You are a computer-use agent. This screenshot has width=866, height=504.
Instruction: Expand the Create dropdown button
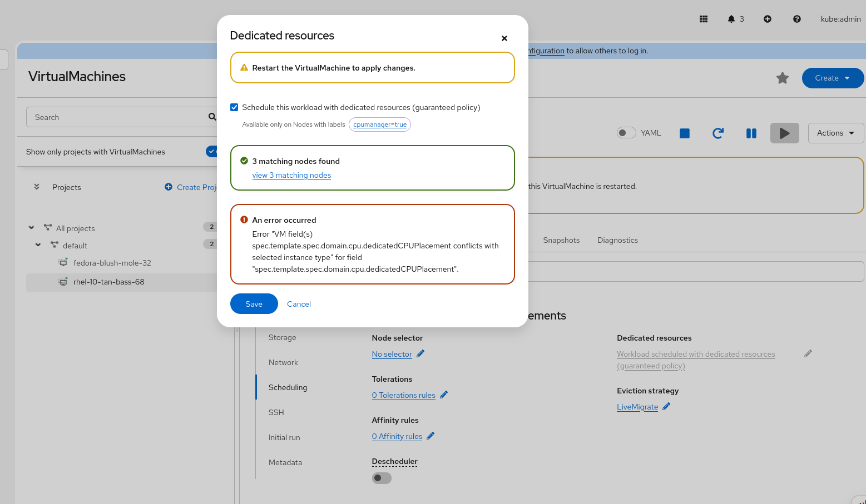pos(833,78)
